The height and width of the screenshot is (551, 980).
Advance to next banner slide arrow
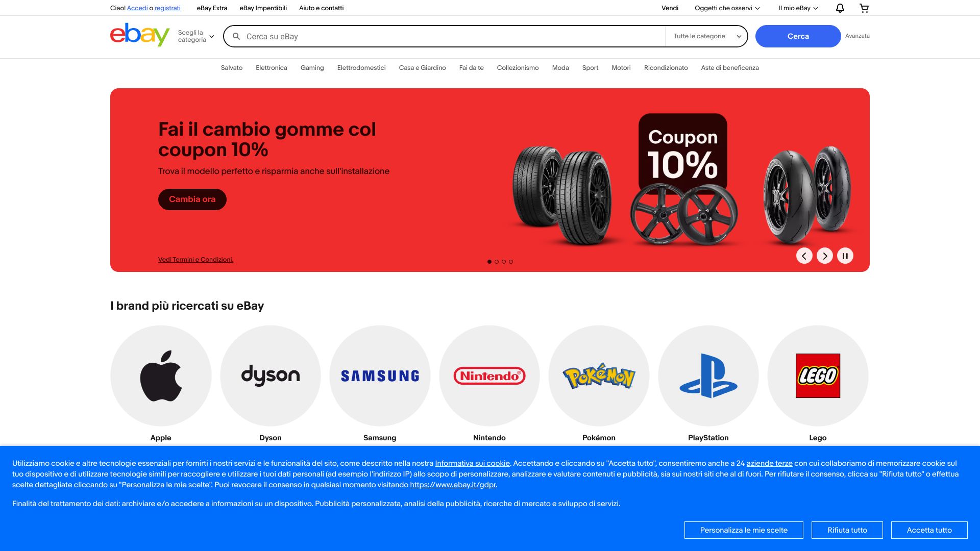pos(825,256)
